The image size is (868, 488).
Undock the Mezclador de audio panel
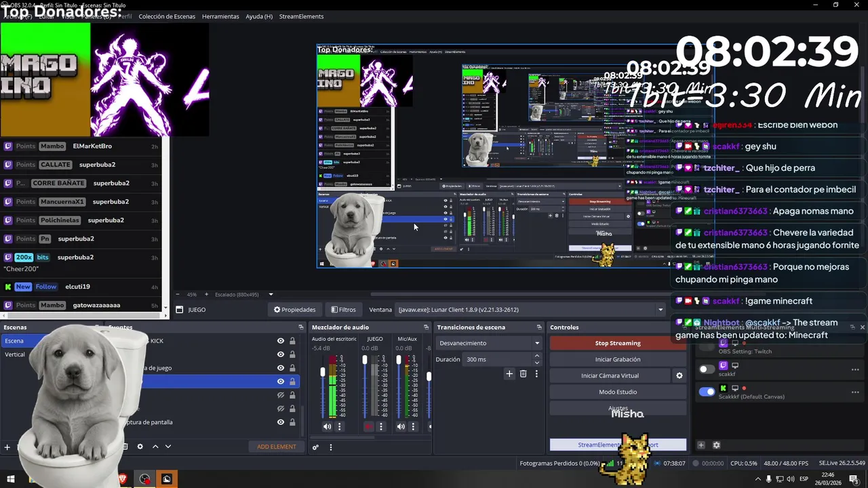(427, 327)
